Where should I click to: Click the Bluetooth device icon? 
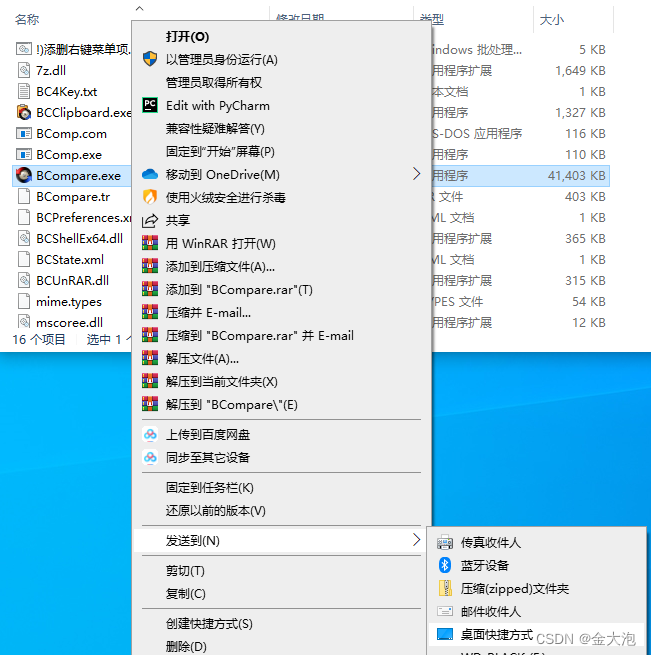[445, 565]
